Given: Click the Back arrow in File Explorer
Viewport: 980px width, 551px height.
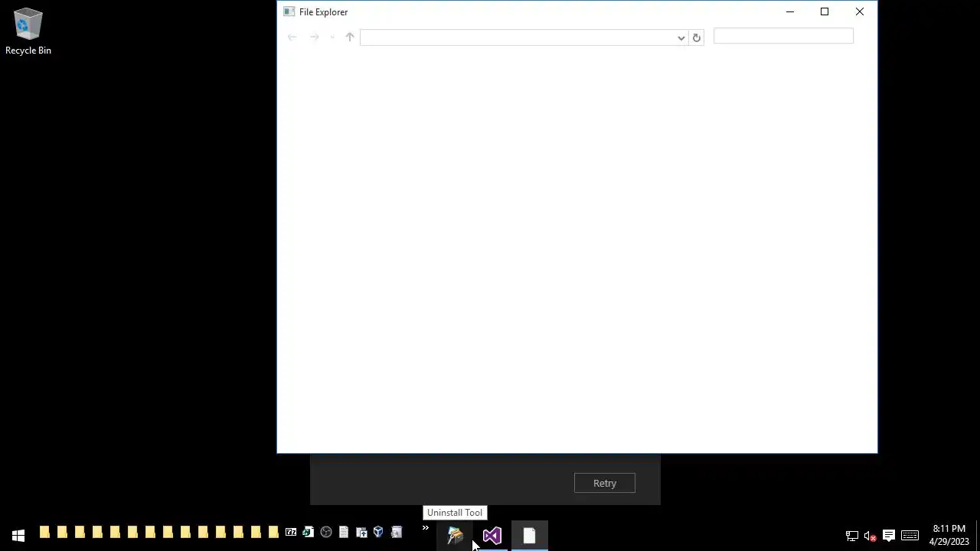Looking at the screenshot, I should coord(292,37).
